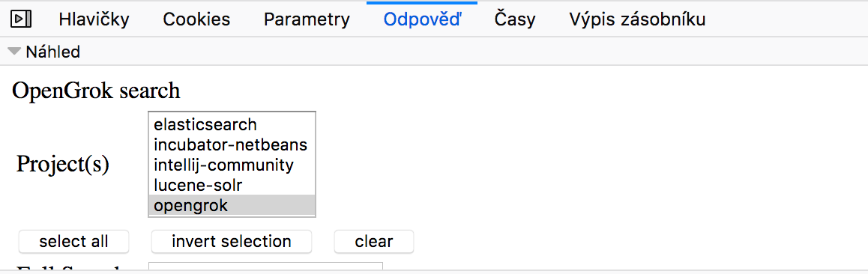Go to the Časy tab
868x274 pixels.
click(515, 20)
